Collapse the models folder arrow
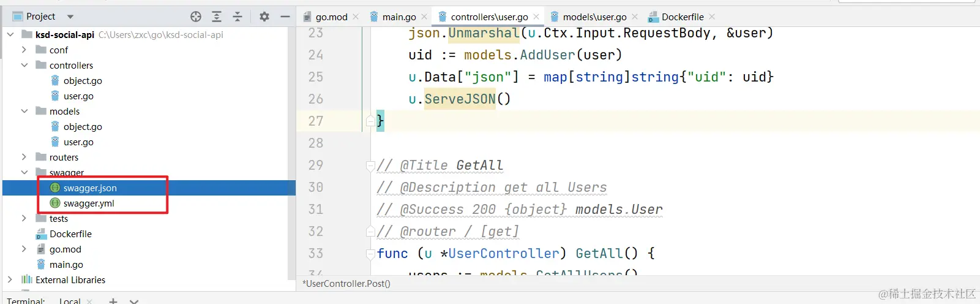The image size is (980, 304). pyautogui.click(x=24, y=112)
